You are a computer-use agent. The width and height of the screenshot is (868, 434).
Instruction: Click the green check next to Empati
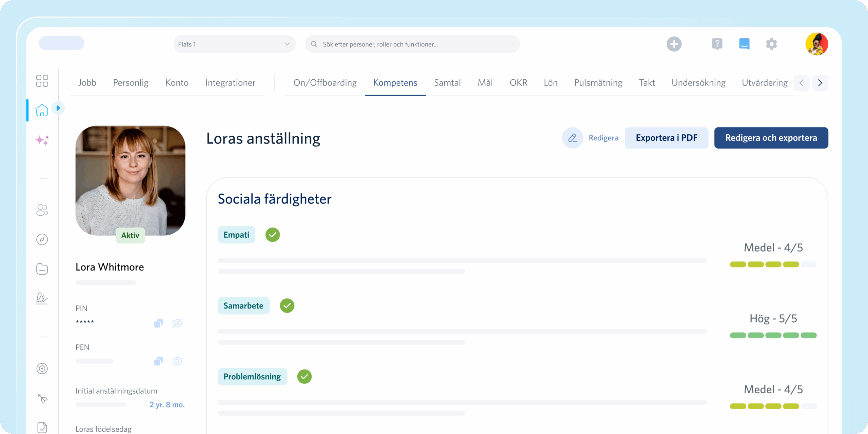[273, 235]
